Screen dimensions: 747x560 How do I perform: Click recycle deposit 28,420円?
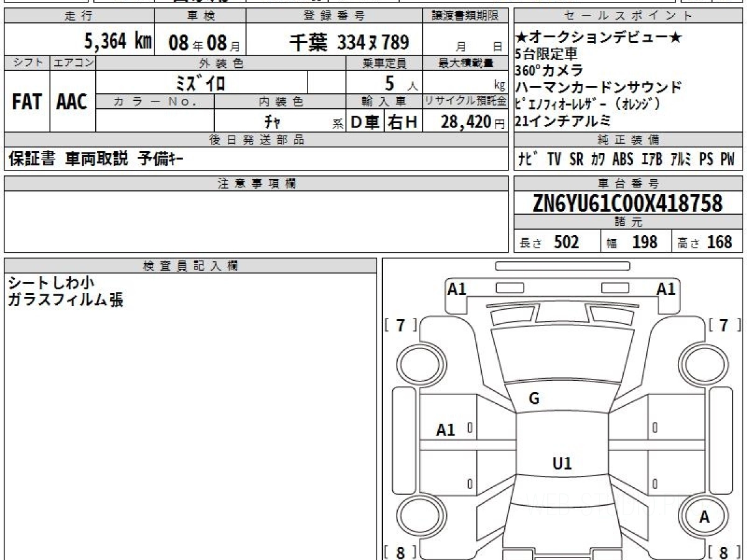473,122
